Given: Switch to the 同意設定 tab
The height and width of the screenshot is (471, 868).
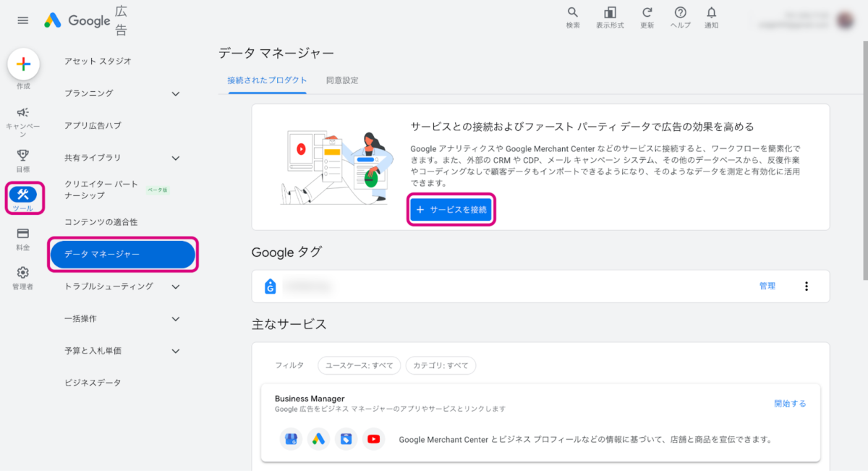Looking at the screenshot, I should (341, 80).
